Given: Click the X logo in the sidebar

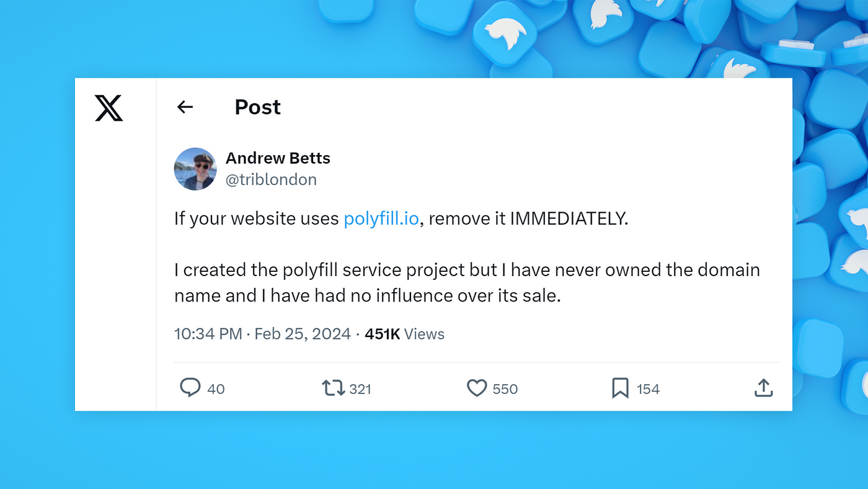Looking at the screenshot, I should pyautogui.click(x=108, y=108).
